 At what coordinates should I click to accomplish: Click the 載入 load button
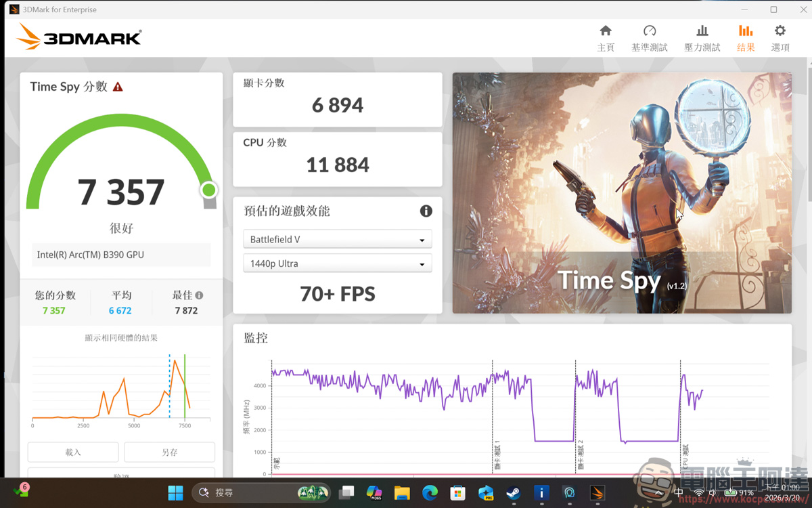tap(72, 452)
